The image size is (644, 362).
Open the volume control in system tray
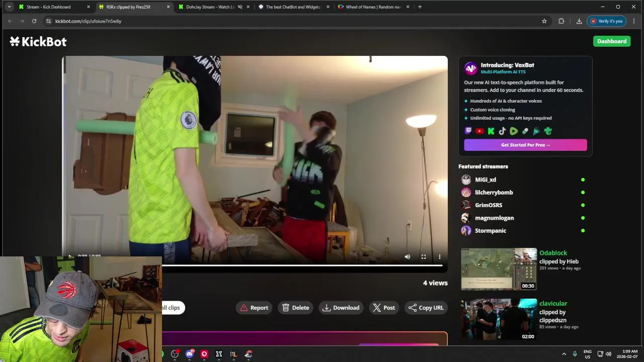[608, 354]
